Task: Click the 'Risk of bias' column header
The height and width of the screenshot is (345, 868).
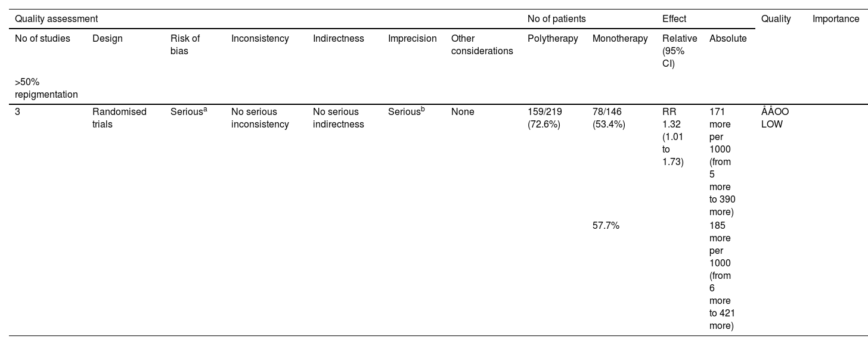Action: (185, 45)
